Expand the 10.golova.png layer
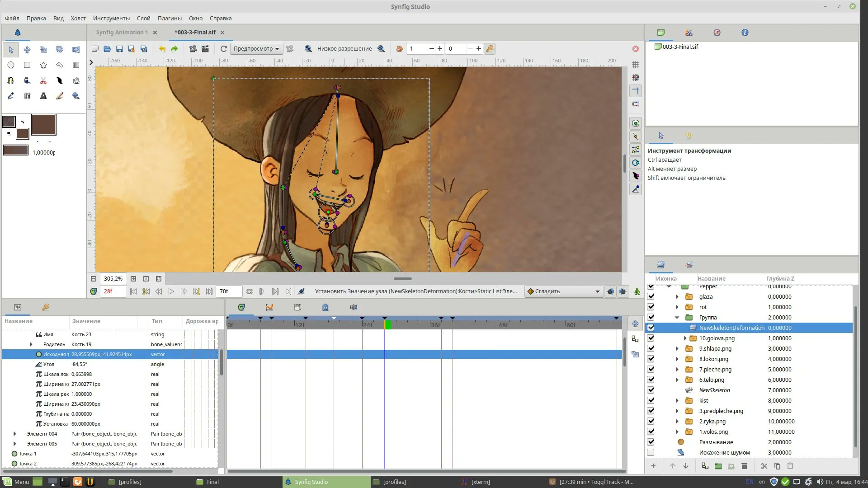The width and height of the screenshot is (868, 488). coord(685,338)
